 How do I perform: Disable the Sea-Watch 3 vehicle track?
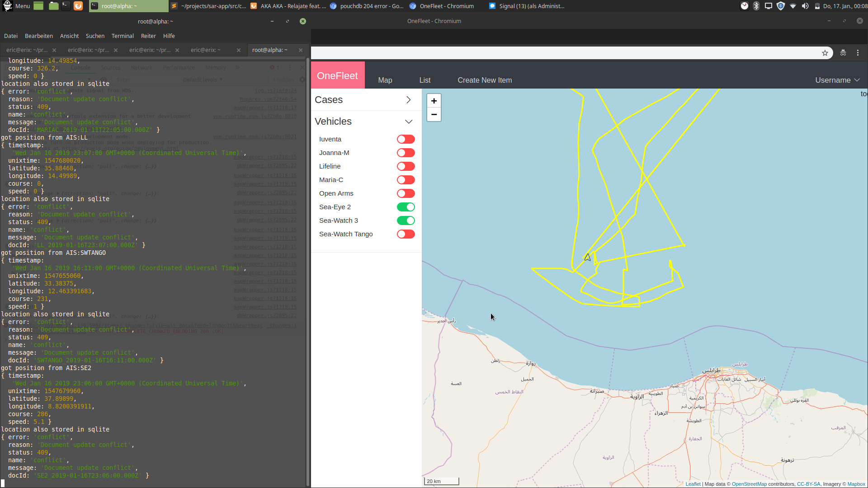406,221
